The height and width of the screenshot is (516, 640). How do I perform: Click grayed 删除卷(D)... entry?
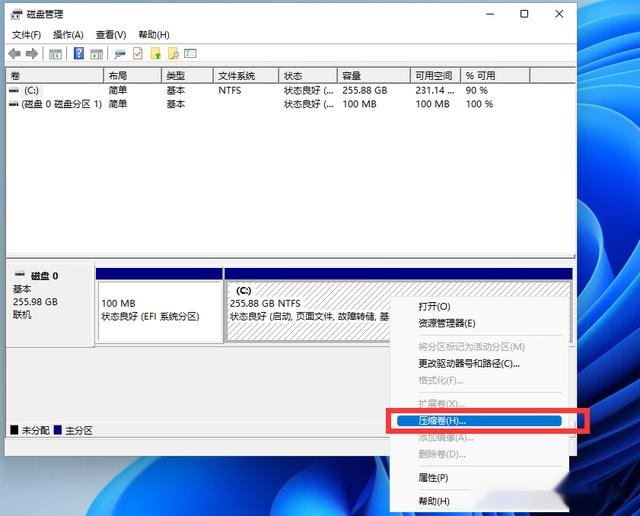coord(480,454)
